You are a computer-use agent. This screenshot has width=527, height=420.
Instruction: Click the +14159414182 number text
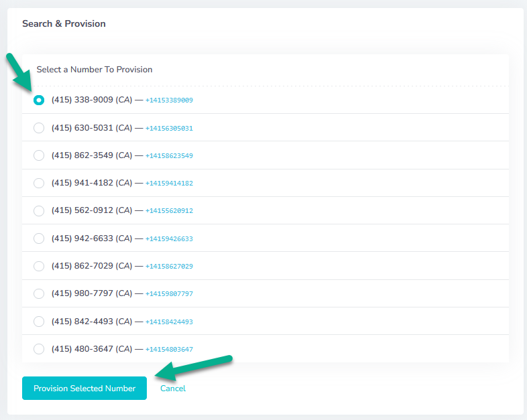(169, 184)
